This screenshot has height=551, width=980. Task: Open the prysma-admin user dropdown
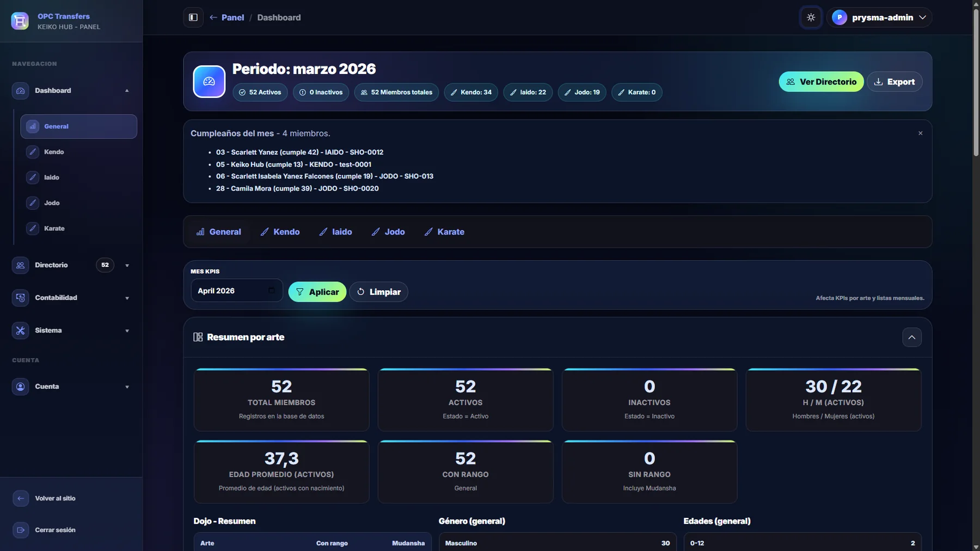[879, 17]
